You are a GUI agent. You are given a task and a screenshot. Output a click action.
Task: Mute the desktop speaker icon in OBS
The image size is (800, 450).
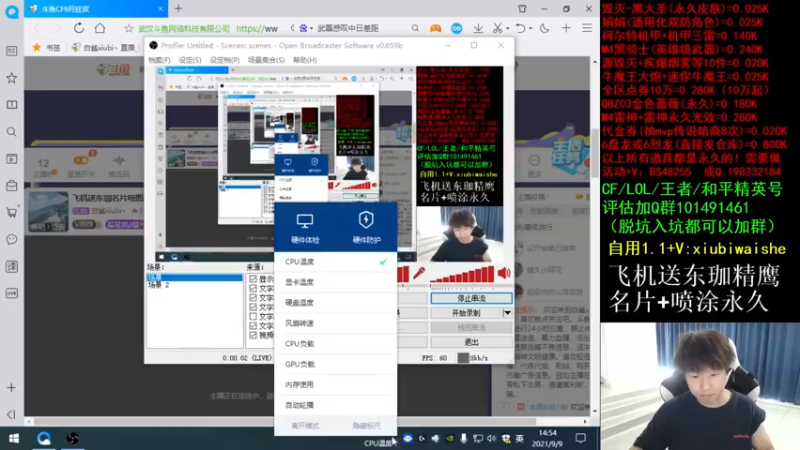point(504,273)
